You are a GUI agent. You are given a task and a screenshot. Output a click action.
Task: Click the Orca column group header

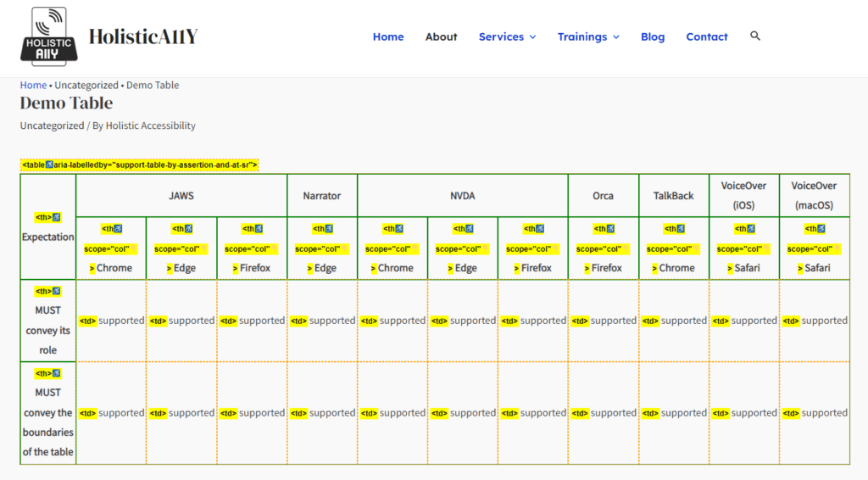coord(604,195)
